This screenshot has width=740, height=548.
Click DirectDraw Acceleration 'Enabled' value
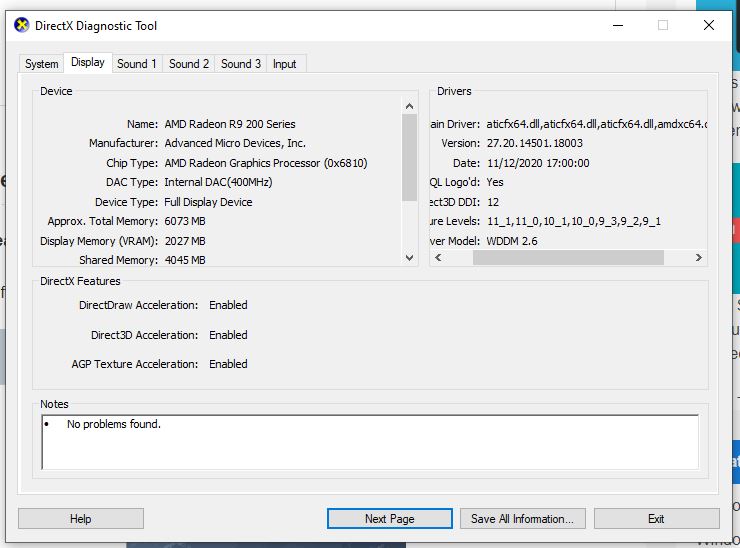(x=228, y=305)
